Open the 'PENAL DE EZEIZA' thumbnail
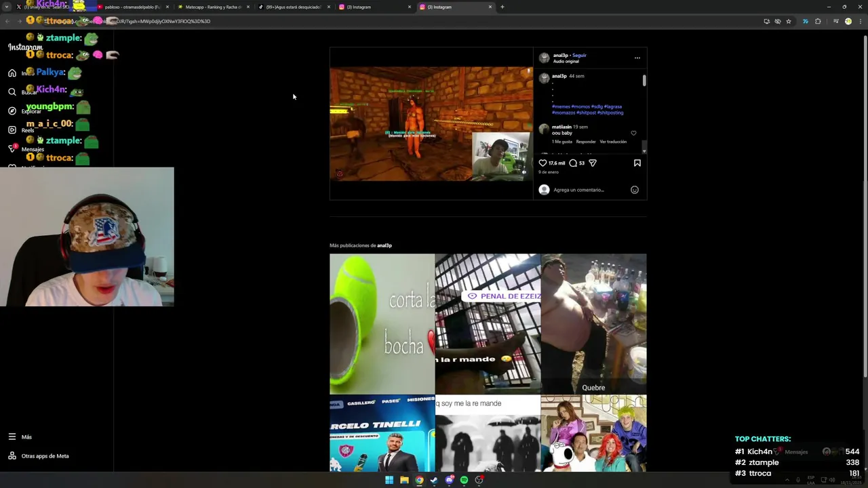 (488, 324)
